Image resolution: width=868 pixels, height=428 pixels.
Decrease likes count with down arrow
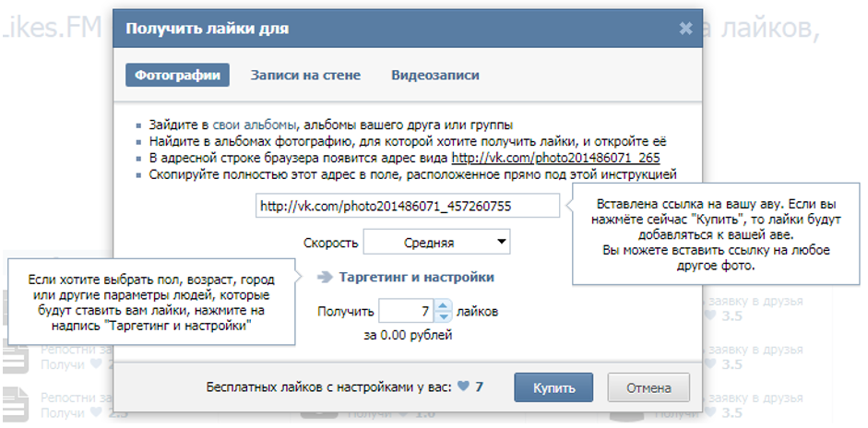pyautogui.click(x=443, y=317)
